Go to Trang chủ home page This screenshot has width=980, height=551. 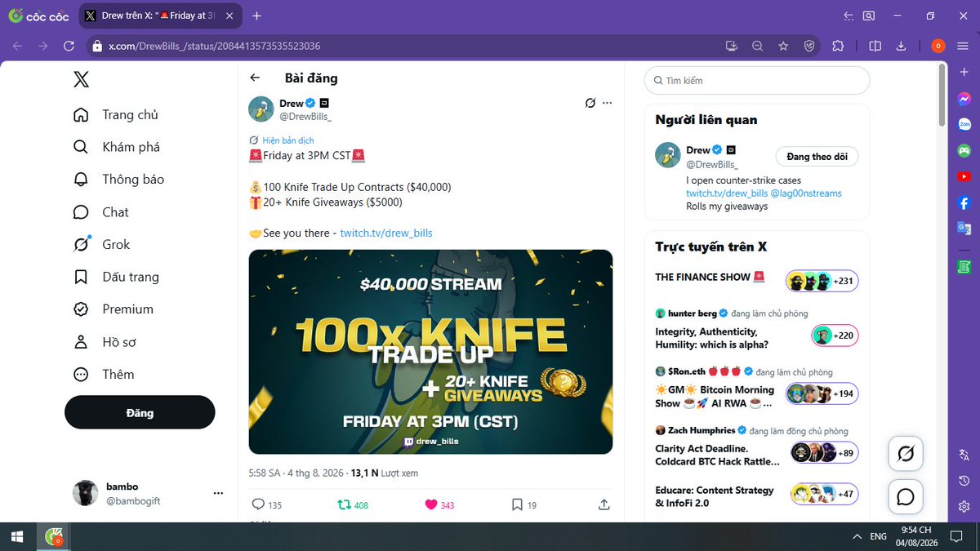(x=115, y=115)
